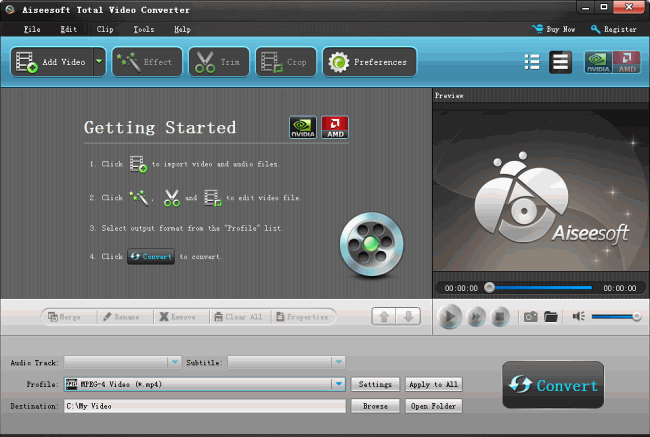Stop the preview playback
Image resolution: width=650 pixels, height=437 pixels.
500,317
